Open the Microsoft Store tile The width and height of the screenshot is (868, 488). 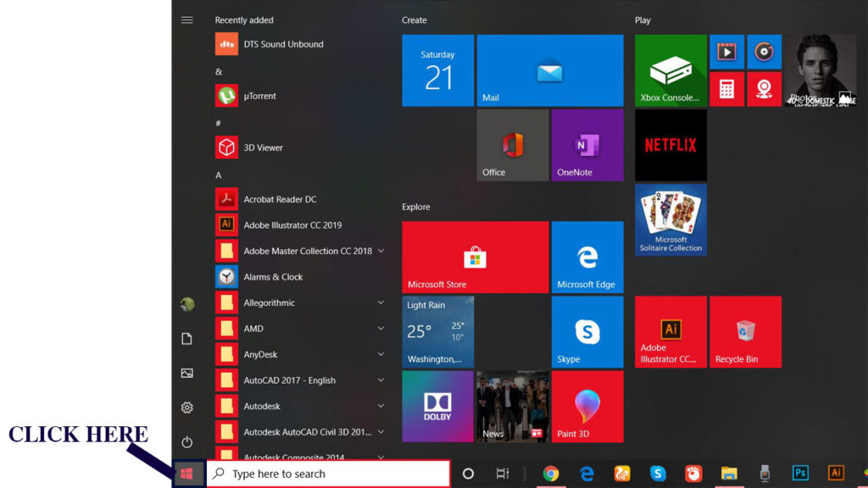click(x=475, y=257)
